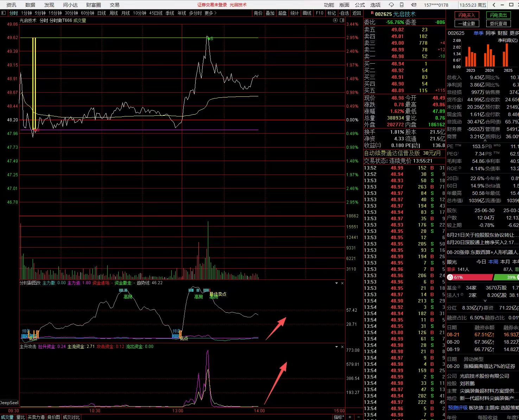Open the 预测评级 tab

[x=458, y=408]
